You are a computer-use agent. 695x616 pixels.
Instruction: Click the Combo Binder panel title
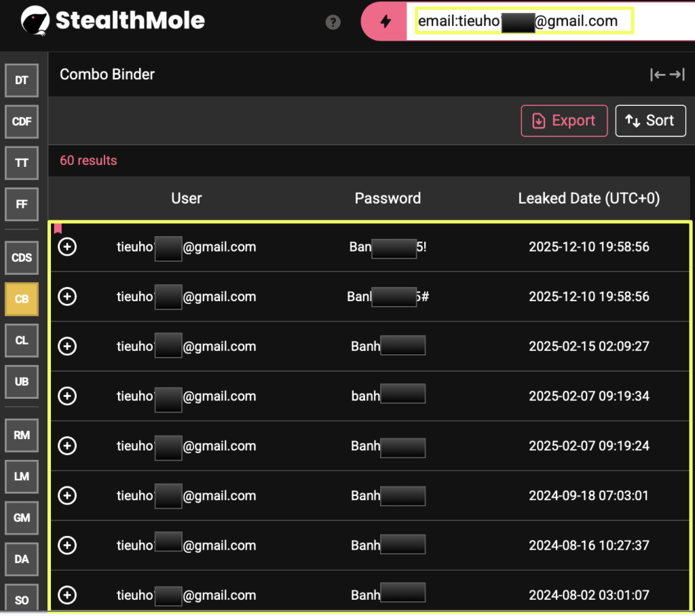pos(107,75)
